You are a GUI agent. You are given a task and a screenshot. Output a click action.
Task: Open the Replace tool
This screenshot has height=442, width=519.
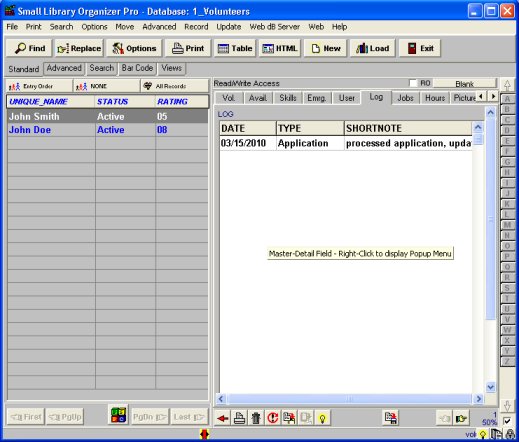[79, 48]
